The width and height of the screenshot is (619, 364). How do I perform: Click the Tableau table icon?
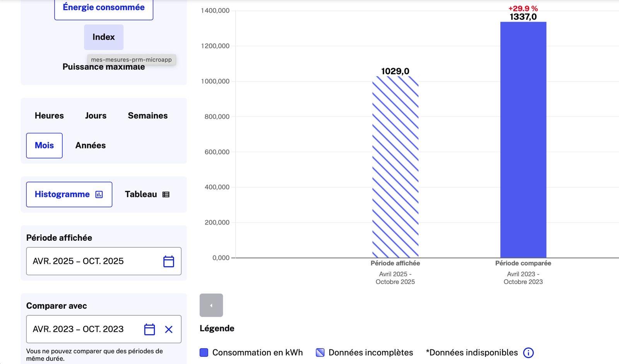(x=166, y=194)
